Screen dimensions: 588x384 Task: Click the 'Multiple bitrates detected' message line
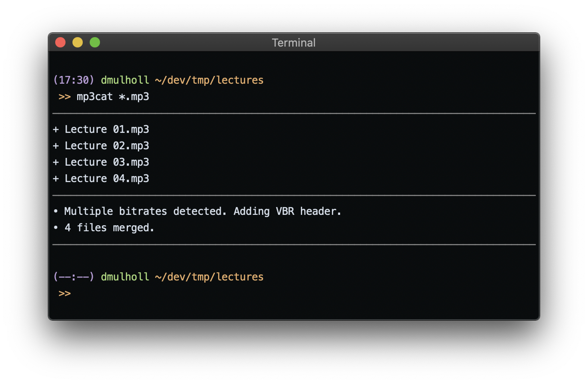click(x=197, y=211)
